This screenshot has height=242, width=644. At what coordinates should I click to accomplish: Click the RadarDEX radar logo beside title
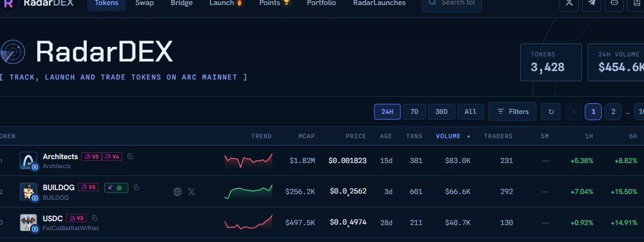[12, 52]
